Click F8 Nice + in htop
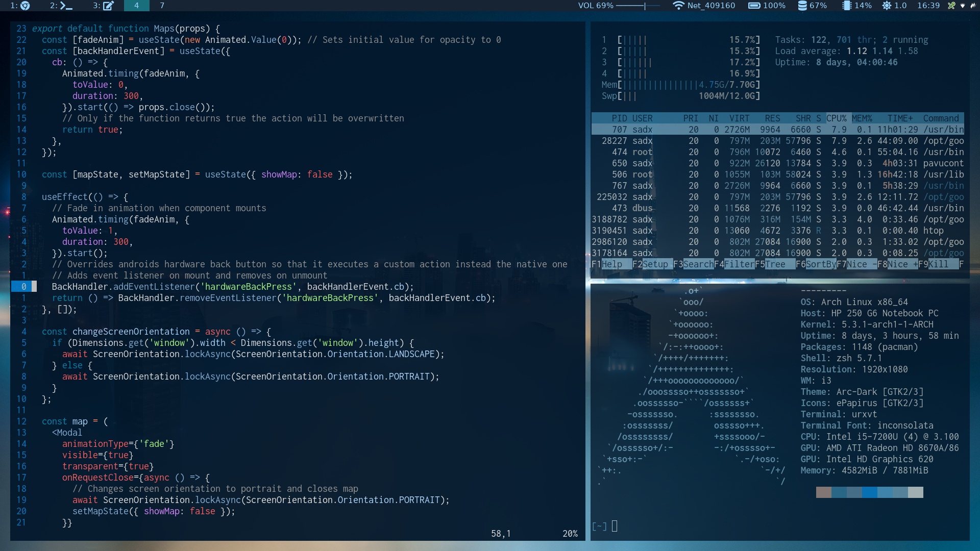The image size is (980, 551). coord(897,264)
